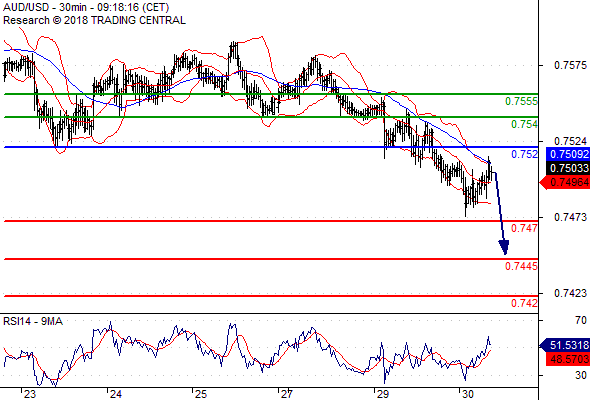
Task: Click the 48.5703 RSI moving average tag
Action: click(568, 359)
